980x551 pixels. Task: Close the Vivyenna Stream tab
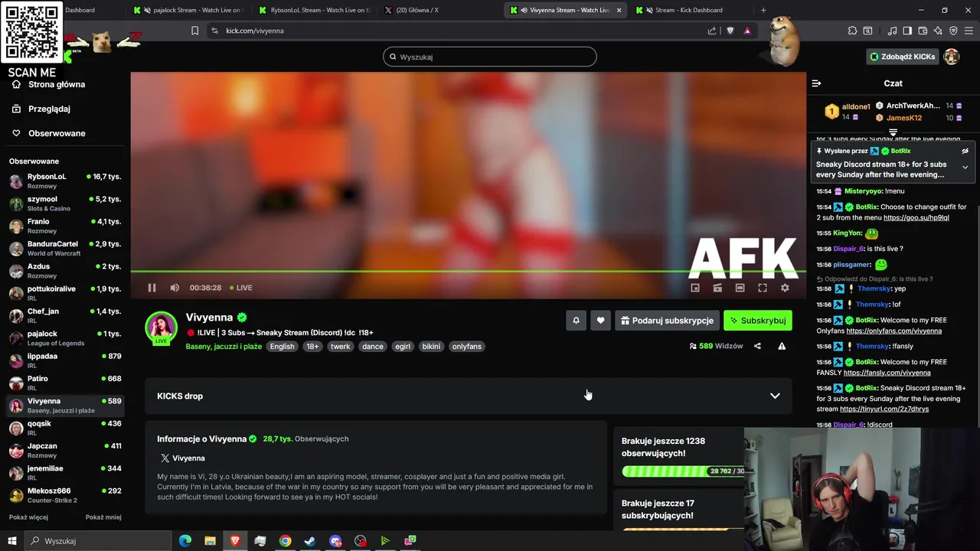pyautogui.click(x=619, y=10)
